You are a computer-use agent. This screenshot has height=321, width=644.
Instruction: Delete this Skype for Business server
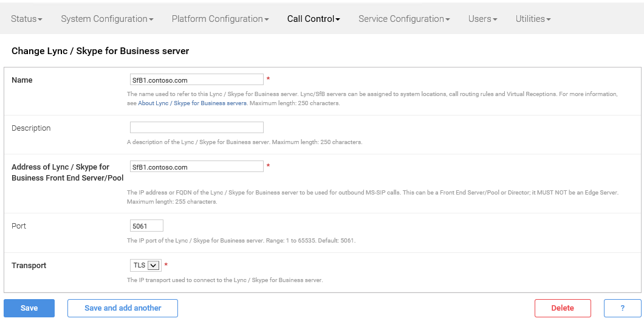click(562, 308)
